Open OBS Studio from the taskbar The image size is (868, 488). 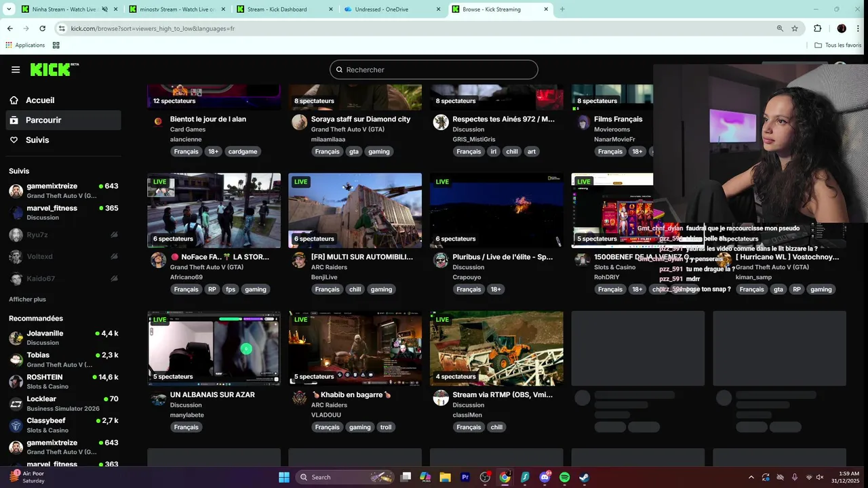pyautogui.click(x=485, y=477)
